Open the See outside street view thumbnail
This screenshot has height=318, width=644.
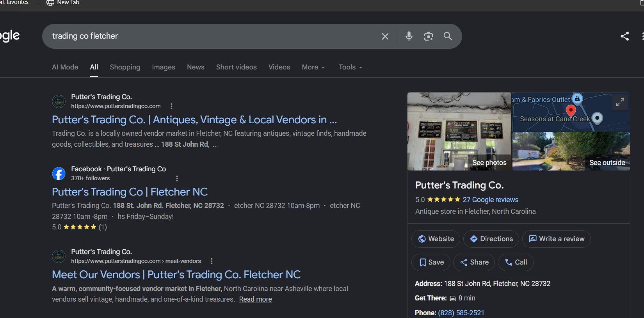point(571,151)
